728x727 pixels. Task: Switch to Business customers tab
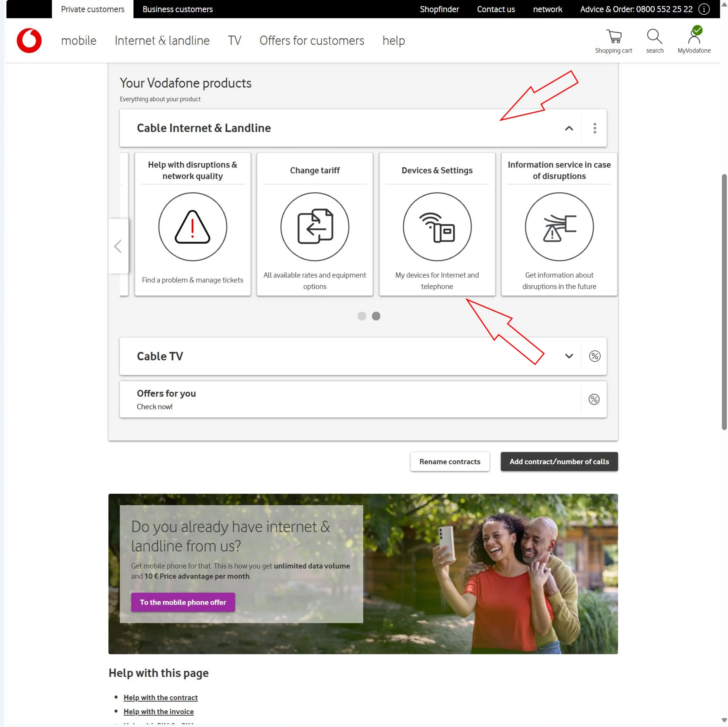(177, 9)
